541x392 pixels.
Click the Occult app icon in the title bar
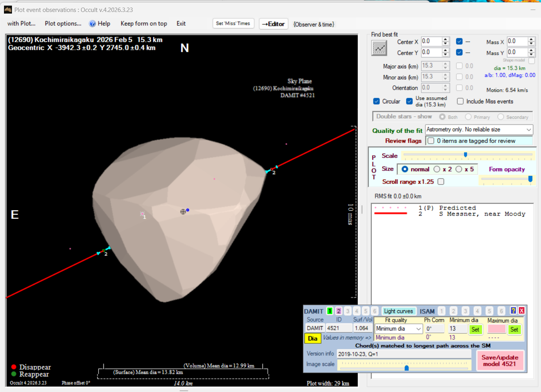(x=8, y=10)
